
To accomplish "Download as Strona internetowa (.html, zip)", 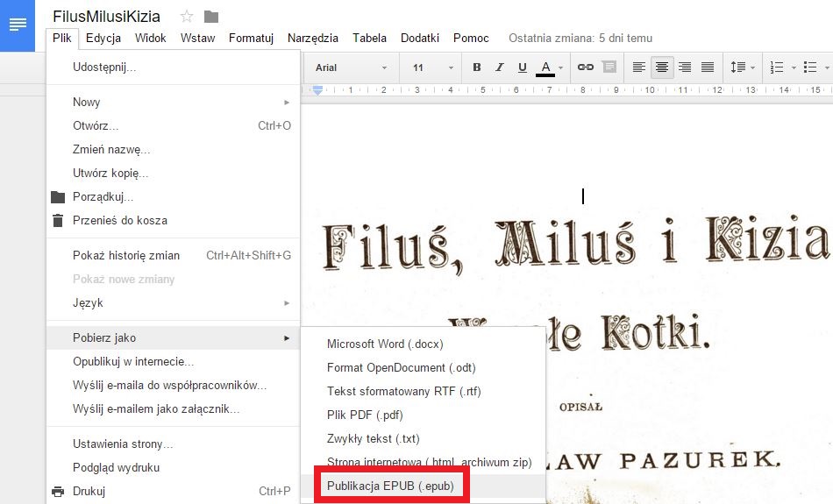I will coord(424,462).
